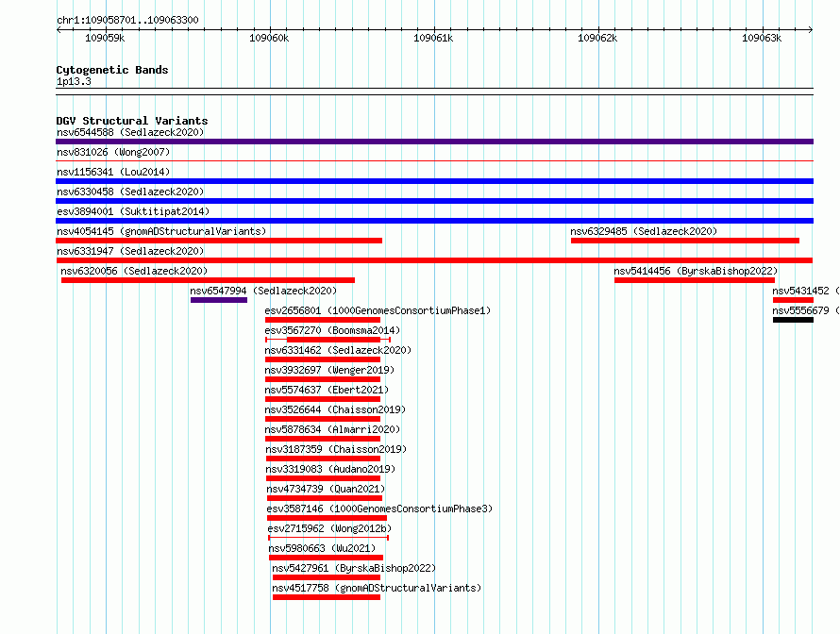Select the red nsv4517758 variant bar
This screenshot has width=840, height=634.
[x=327, y=597]
